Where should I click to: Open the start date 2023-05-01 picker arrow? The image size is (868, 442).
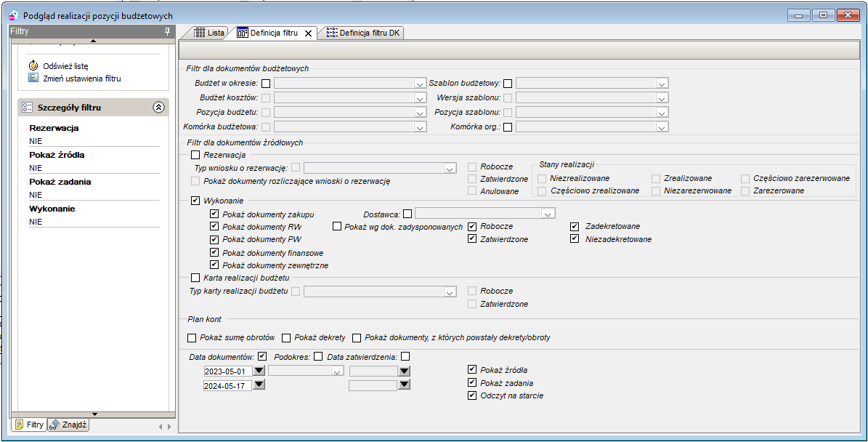click(259, 371)
